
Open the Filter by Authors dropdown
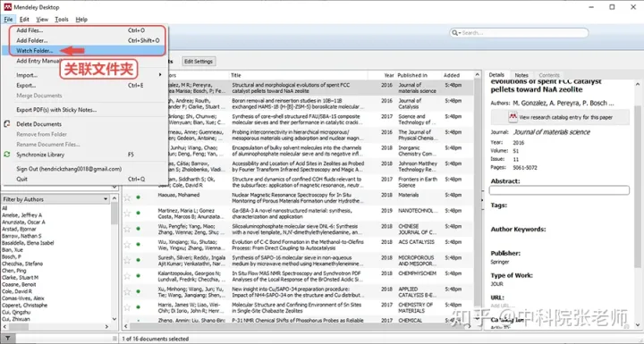(x=106, y=199)
